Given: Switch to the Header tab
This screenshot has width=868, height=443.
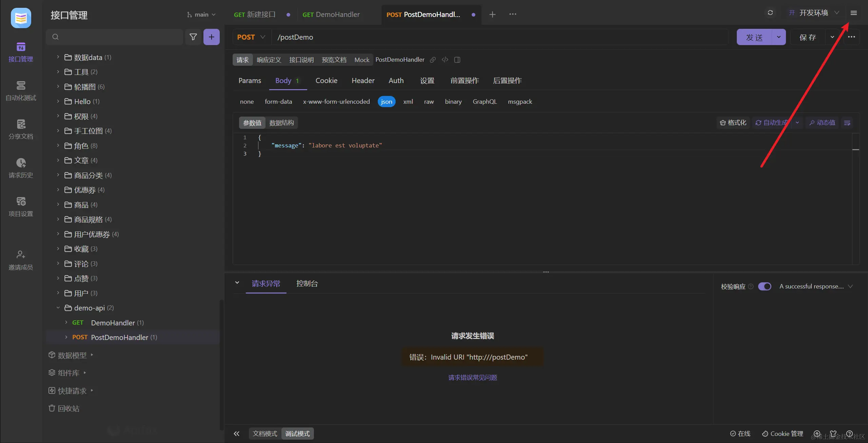Looking at the screenshot, I should tap(363, 81).
